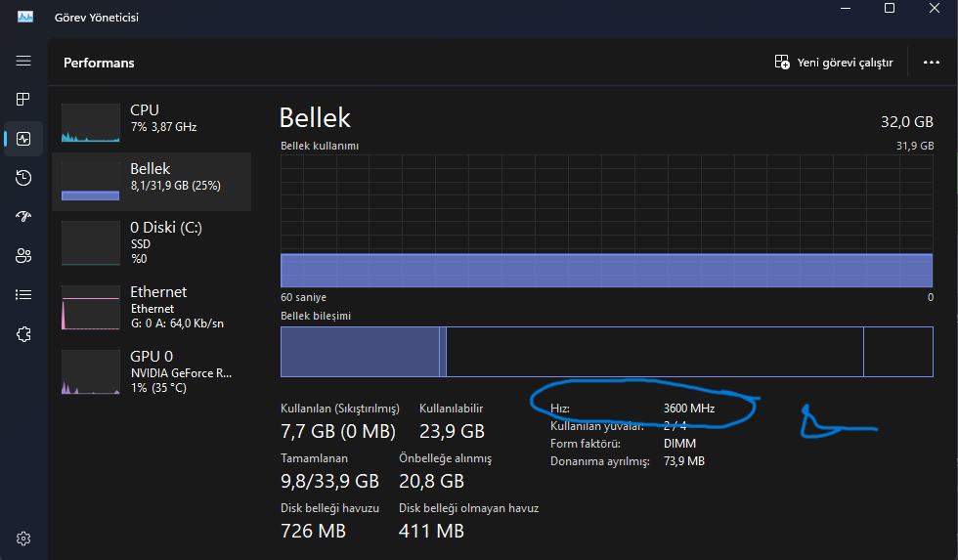Click the Task Manager app icon
The width and height of the screenshot is (958, 560).
(x=25, y=17)
